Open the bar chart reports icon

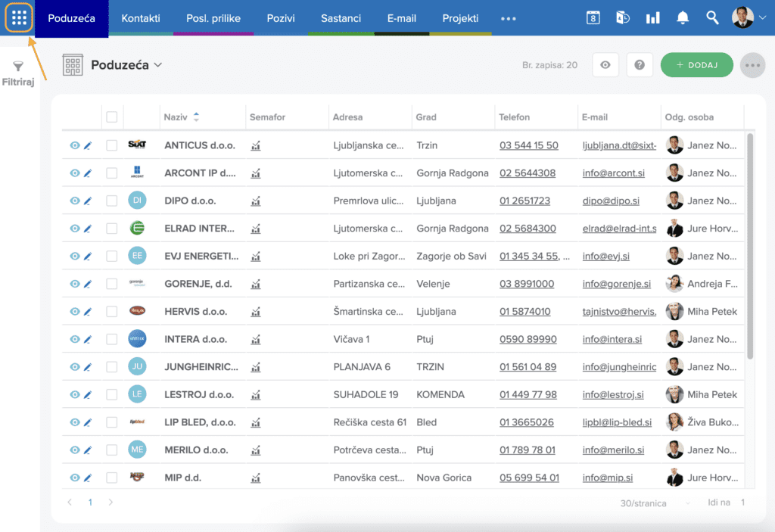[x=652, y=17]
